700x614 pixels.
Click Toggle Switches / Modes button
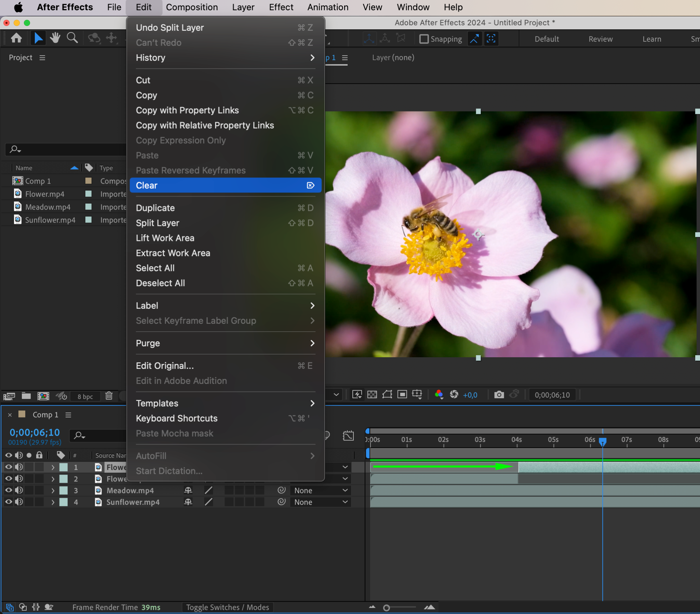(227, 607)
